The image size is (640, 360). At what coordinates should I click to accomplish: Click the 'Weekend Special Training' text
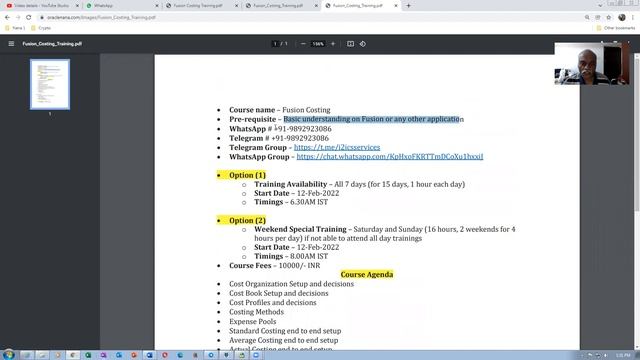click(x=300, y=229)
